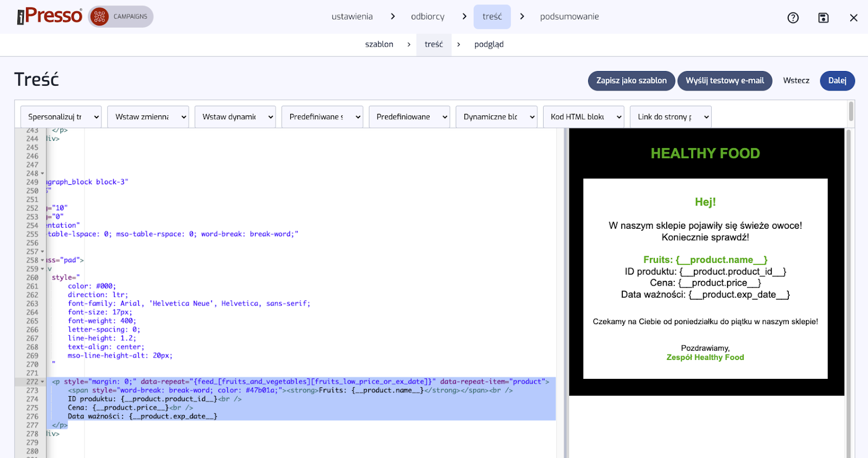Click Fruits product.name line in preview
Screen dimensions: 868x458
(x=705, y=260)
